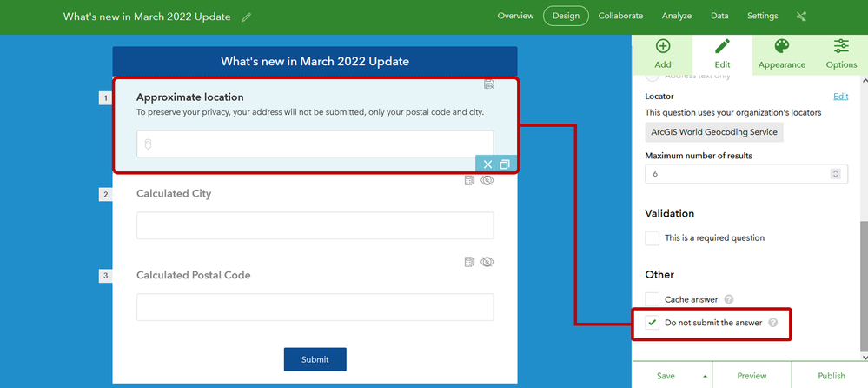Enable This is a required question checkbox

click(x=653, y=238)
